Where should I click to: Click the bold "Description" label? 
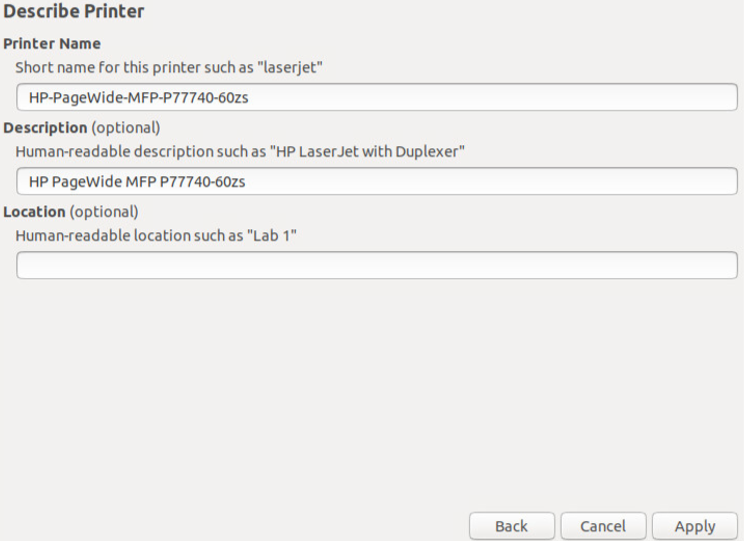46,128
